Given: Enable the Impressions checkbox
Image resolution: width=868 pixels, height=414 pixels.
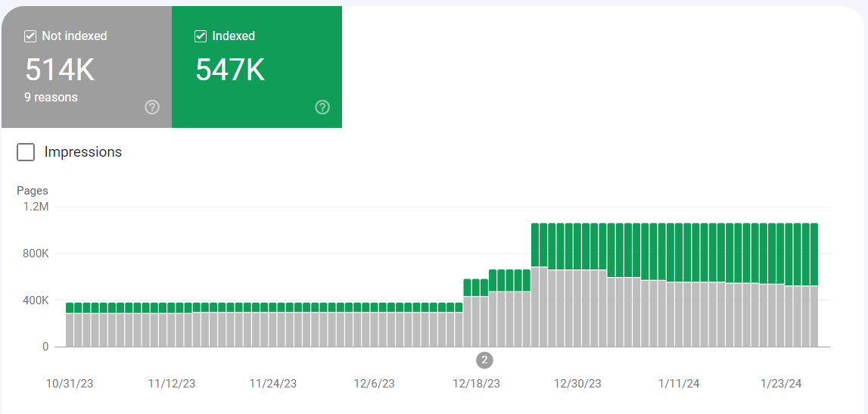Looking at the screenshot, I should (26, 152).
